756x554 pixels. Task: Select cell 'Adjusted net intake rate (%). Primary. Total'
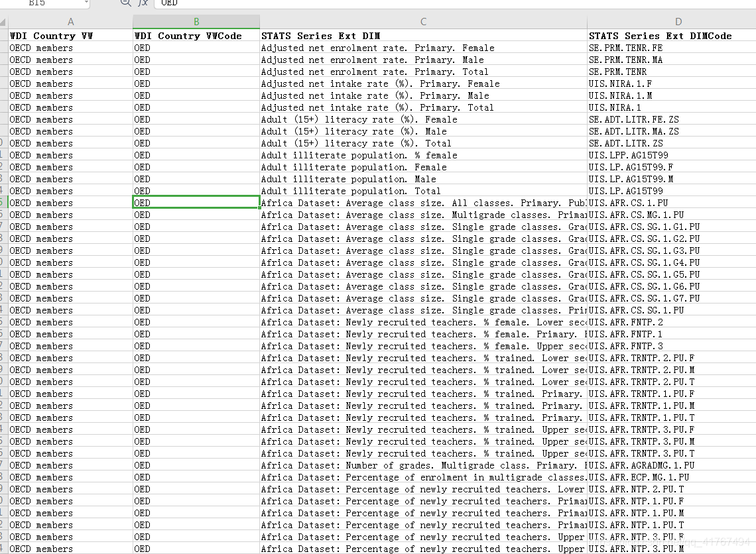(x=423, y=107)
